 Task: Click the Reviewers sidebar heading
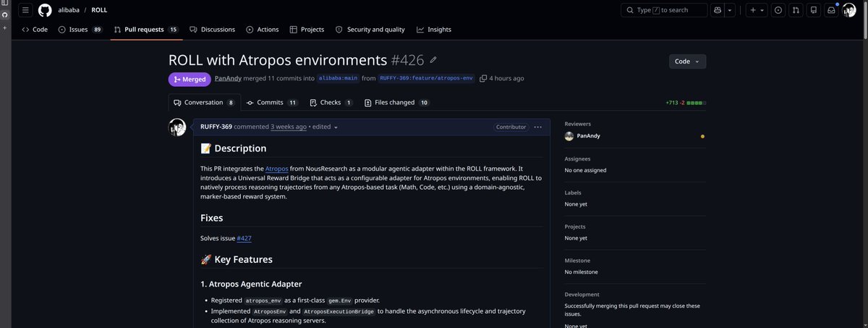click(579, 124)
